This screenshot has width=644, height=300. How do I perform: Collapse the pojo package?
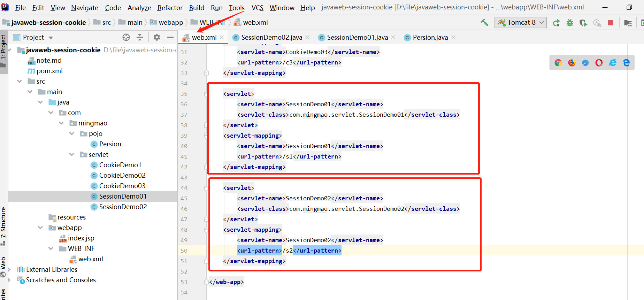coord(72,133)
